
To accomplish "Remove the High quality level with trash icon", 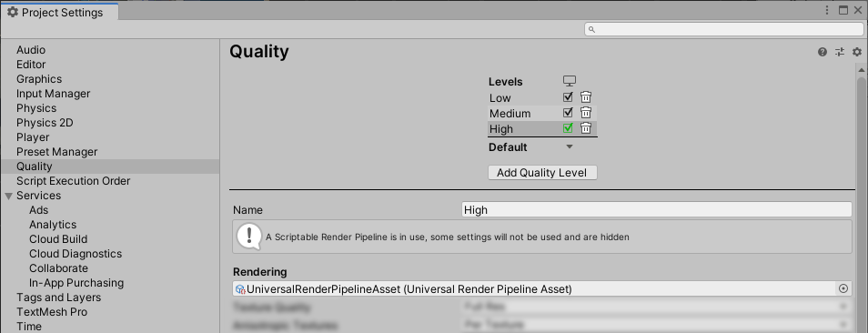I will click(586, 128).
